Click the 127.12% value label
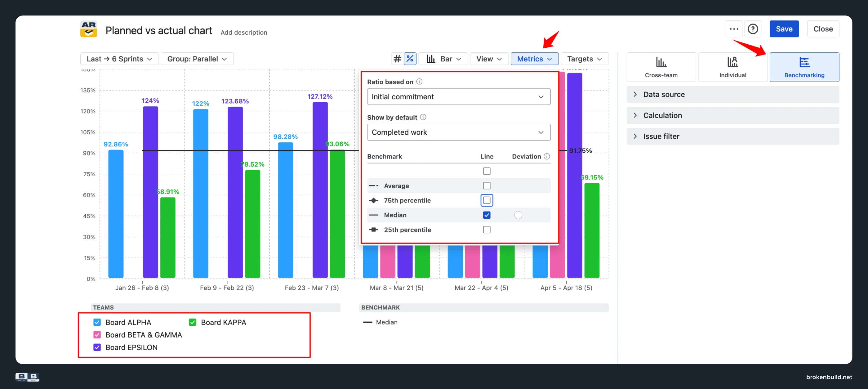 coord(320,96)
